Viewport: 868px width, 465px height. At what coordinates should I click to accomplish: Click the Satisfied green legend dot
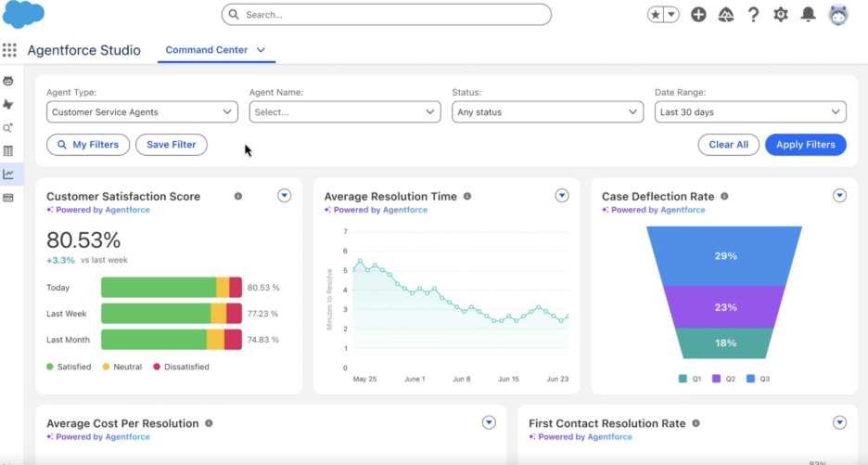[x=50, y=367]
